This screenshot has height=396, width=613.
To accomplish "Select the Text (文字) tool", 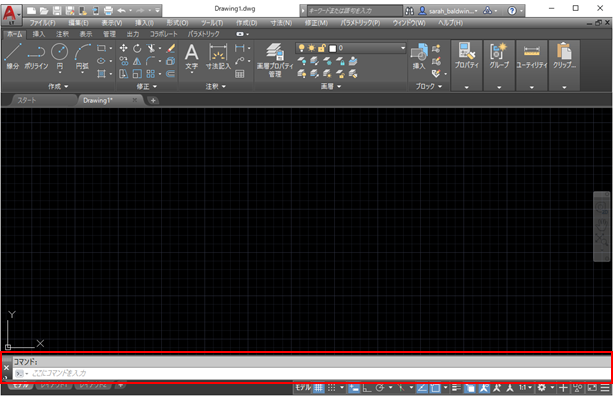I will (192, 57).
